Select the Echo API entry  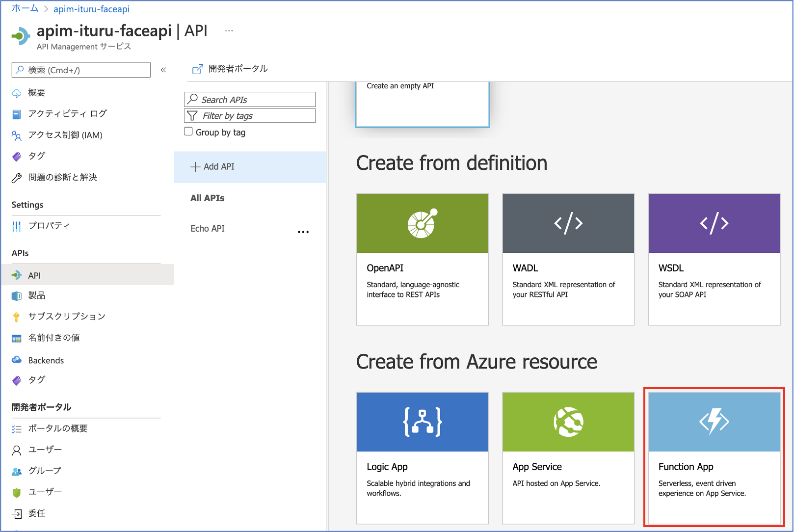point(208,229)
